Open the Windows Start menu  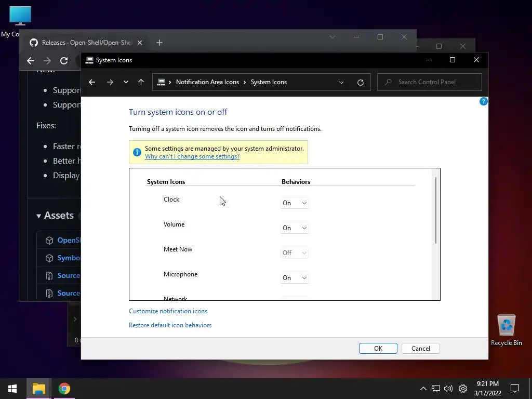[x=12, y=389]
